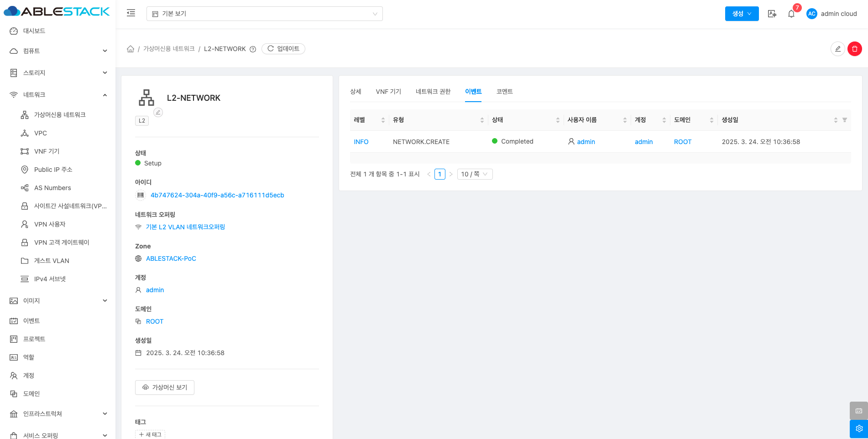Open the ABLESTACK-PoC zone link
The image size is (868, 439).
point(171,258)
